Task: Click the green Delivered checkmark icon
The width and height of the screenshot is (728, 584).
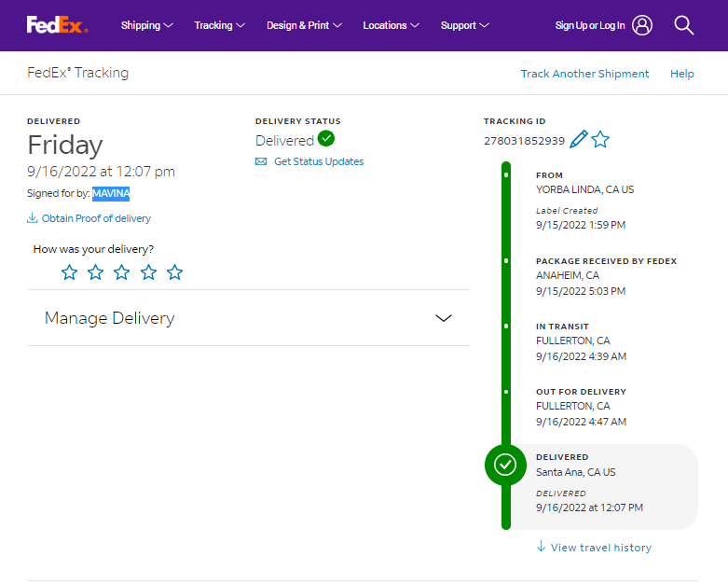Action: (x=326, y=138)
